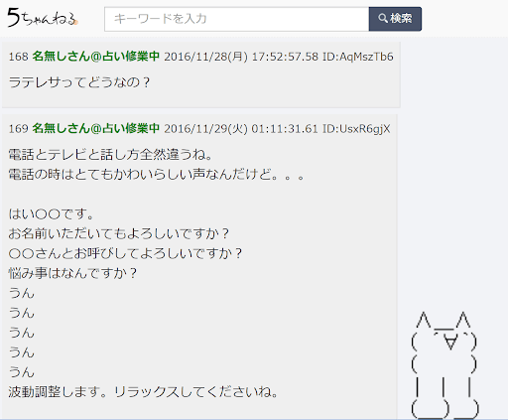Screen dimensions: 508x420
Task: Focus the キーワードを入力 search field
Action: (x=237, y=19)
